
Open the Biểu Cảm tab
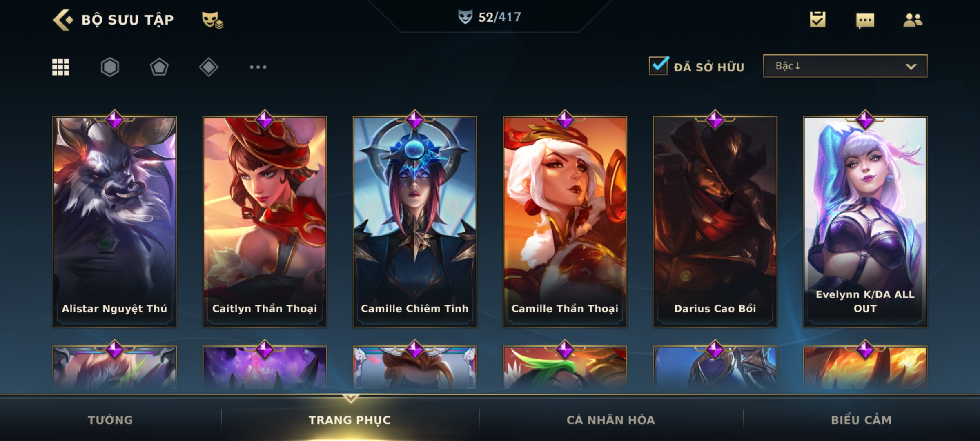pos(861,420)
